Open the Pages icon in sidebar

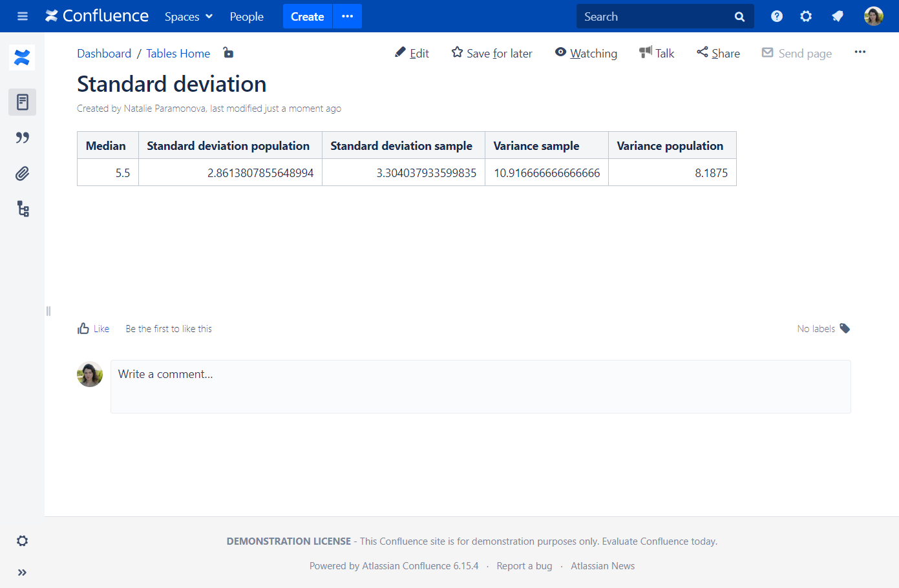(22, 102)
